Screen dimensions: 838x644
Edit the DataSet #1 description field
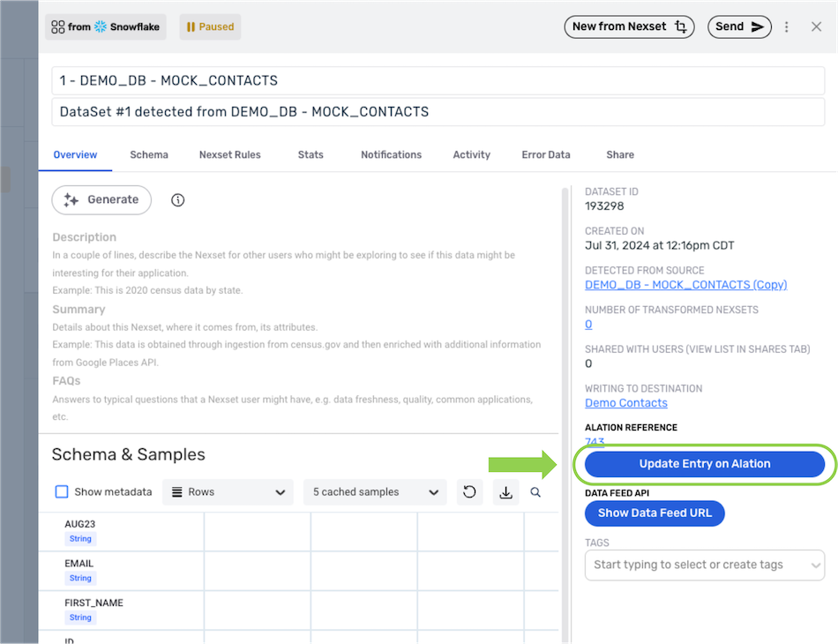tap(438, 112)
